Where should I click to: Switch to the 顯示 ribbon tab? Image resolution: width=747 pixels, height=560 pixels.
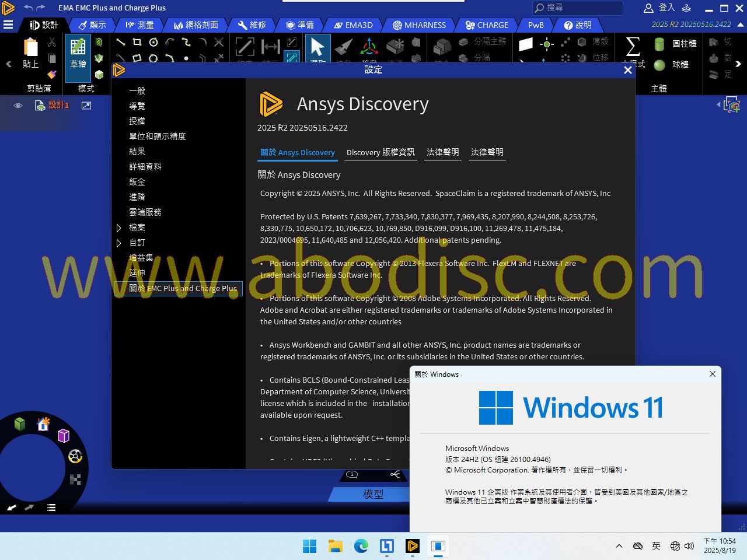coord(92,25)
